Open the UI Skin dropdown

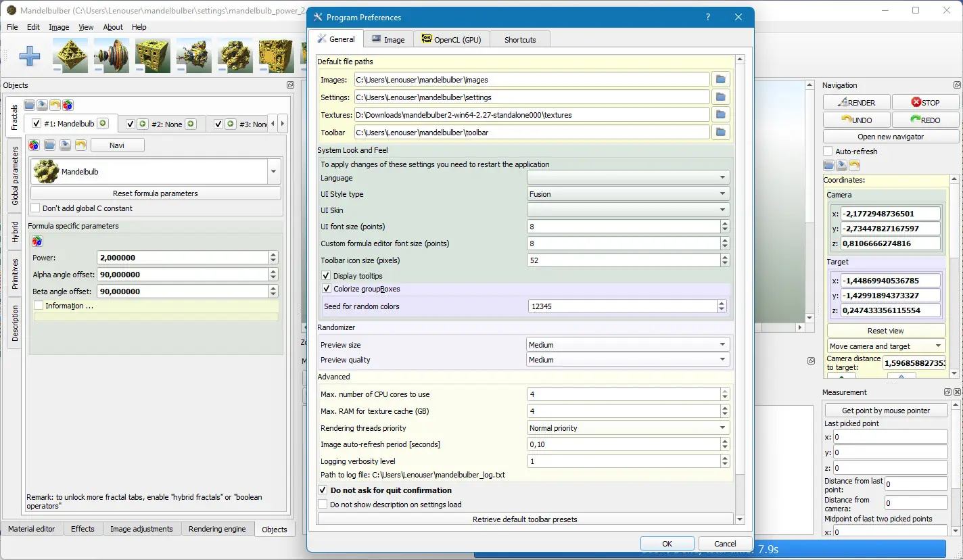(628, 210)
